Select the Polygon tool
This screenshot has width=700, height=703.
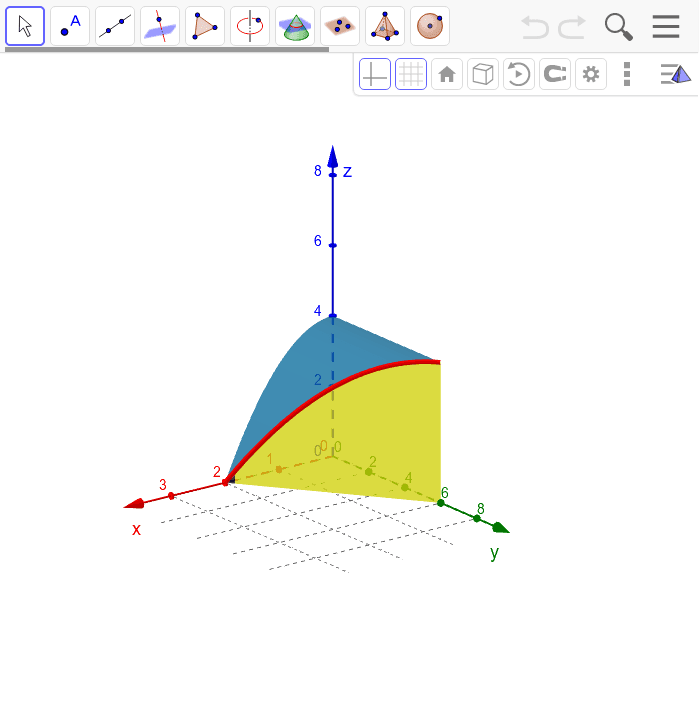(205, 26)
